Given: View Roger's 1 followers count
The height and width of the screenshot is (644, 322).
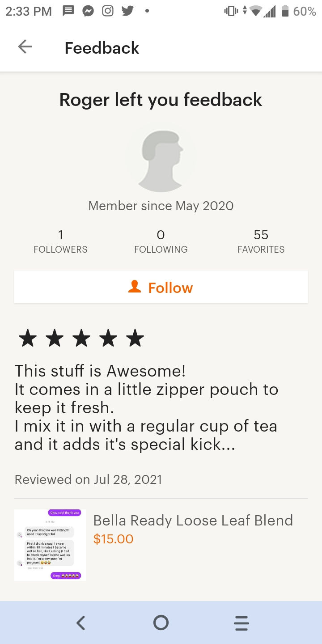Looking at the screenshot, I should coord(60,241).
